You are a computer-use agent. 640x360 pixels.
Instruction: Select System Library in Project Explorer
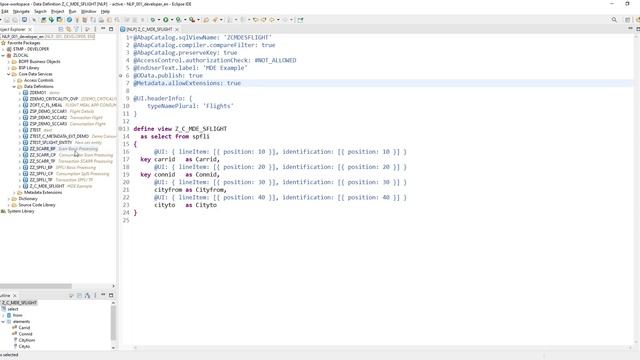(x=21, y=211)
